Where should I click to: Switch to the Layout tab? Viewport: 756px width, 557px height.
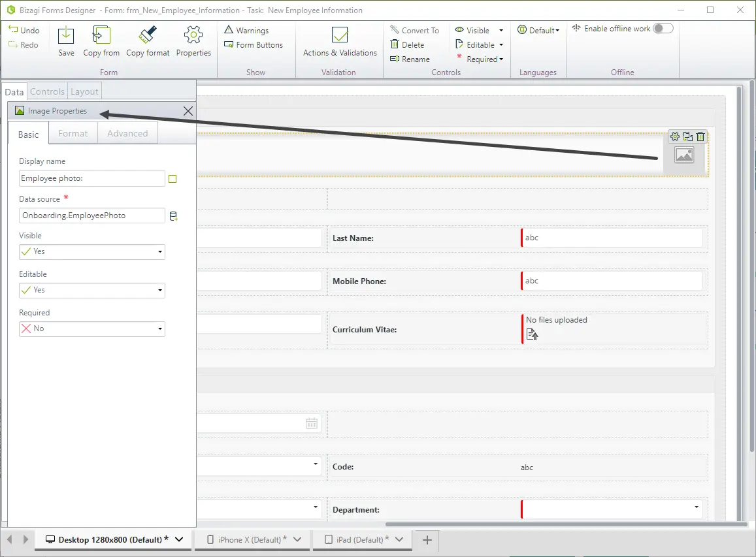(84, 91)
